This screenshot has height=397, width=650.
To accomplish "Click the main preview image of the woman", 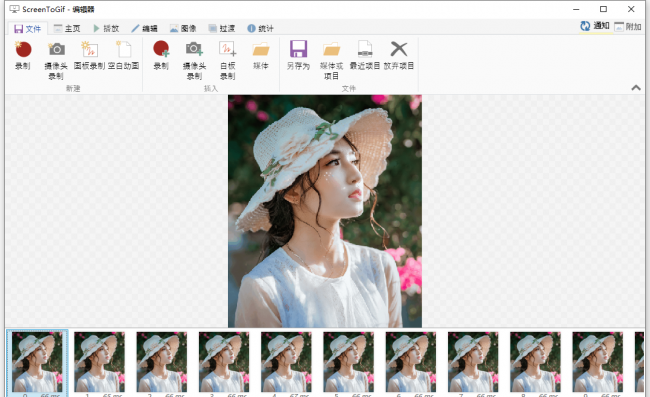I will (x=325, y=211).
